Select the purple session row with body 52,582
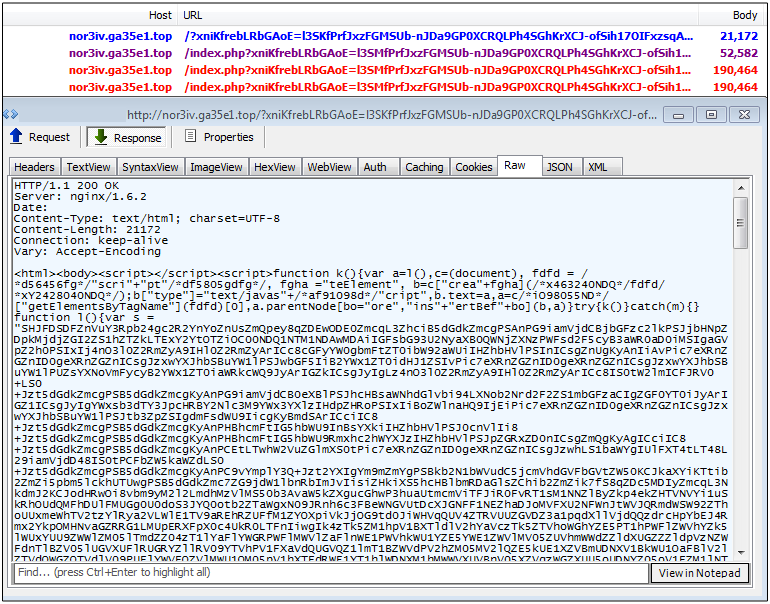 (x=385, y=53)
